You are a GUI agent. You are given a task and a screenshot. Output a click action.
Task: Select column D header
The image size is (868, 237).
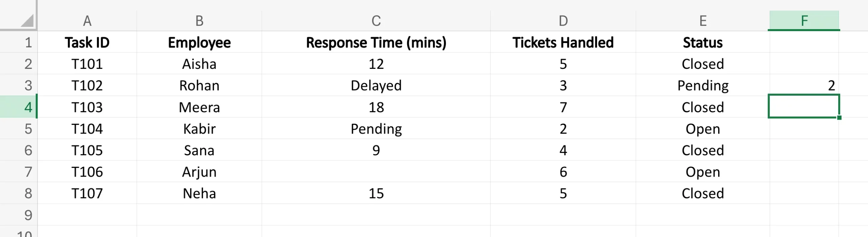click(x=563, y=21)
